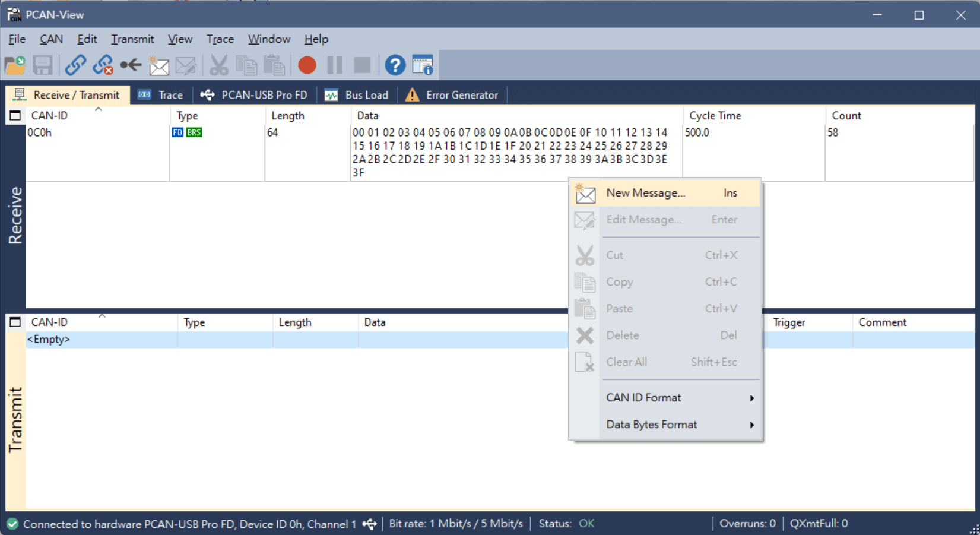This screenshot has width=980, height=535.
Task: Open the Transmit menu
Action: point(132,39)
